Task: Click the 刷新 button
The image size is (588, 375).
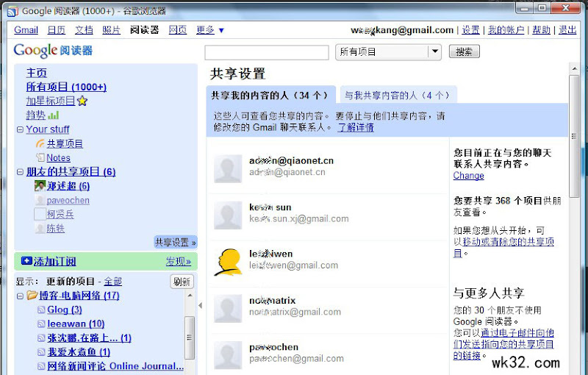Action: [x=182, y=282]
